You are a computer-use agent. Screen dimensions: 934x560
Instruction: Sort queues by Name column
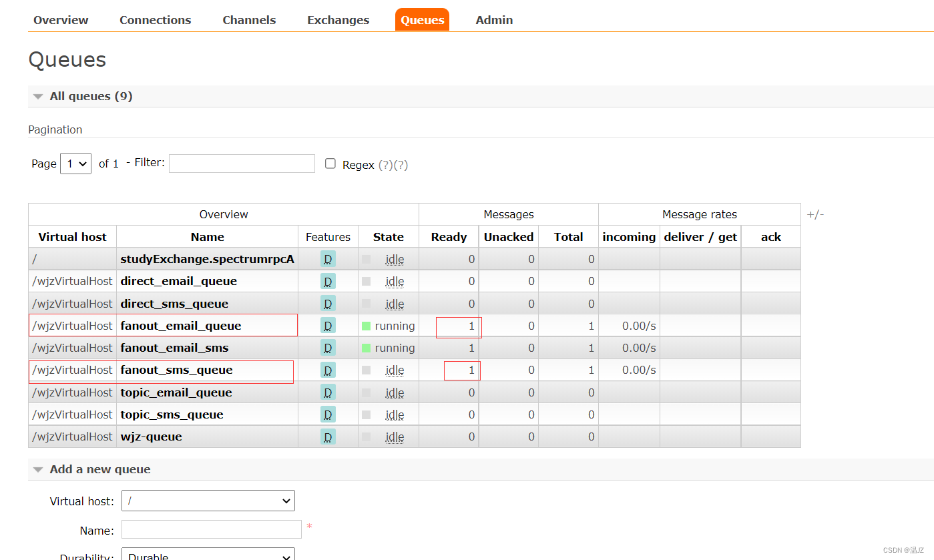(207, 237)
